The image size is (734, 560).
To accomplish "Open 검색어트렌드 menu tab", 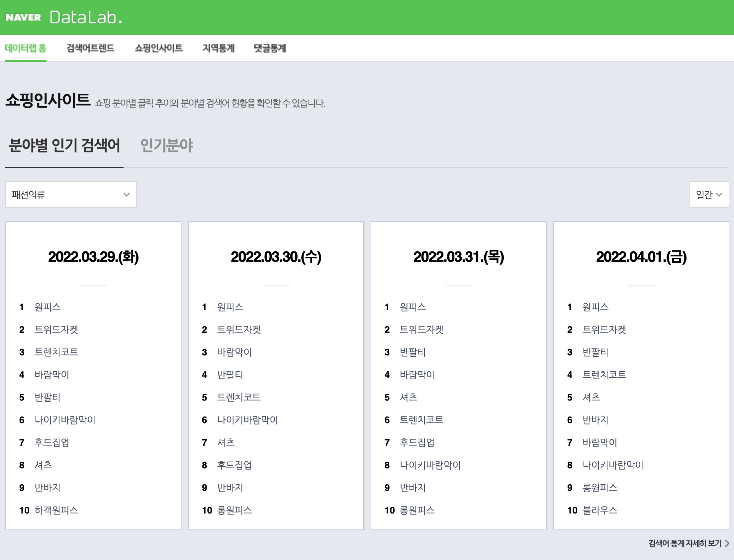I will tap(90, 48).
